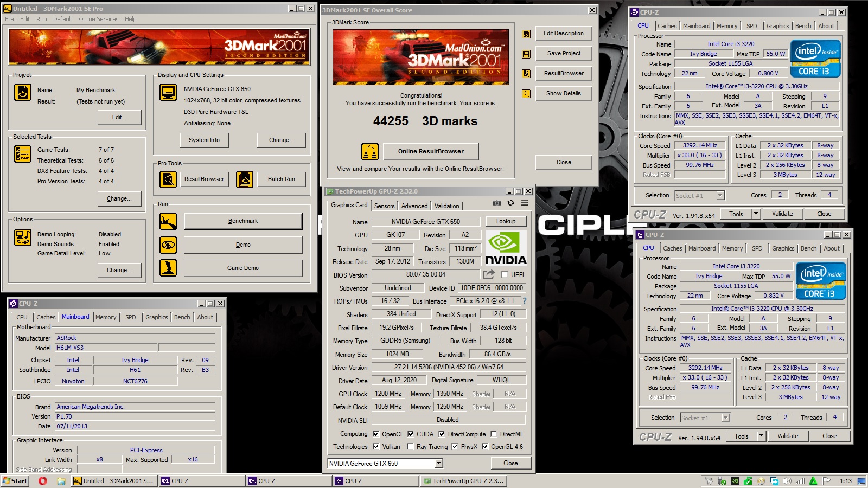
Task: Switch to Advanced tab in GPU-Z
Action: click(414, 206)
